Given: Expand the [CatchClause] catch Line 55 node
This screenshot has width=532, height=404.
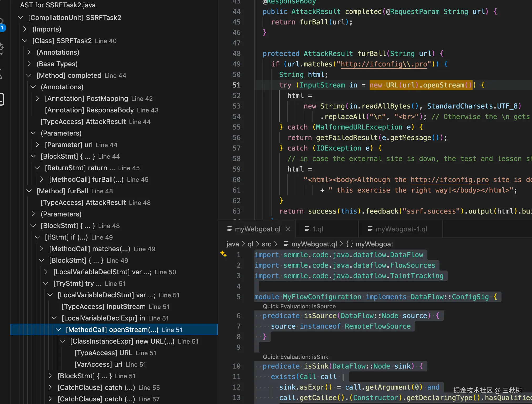Looking at the screenshot, I should (x=50, y=387).
